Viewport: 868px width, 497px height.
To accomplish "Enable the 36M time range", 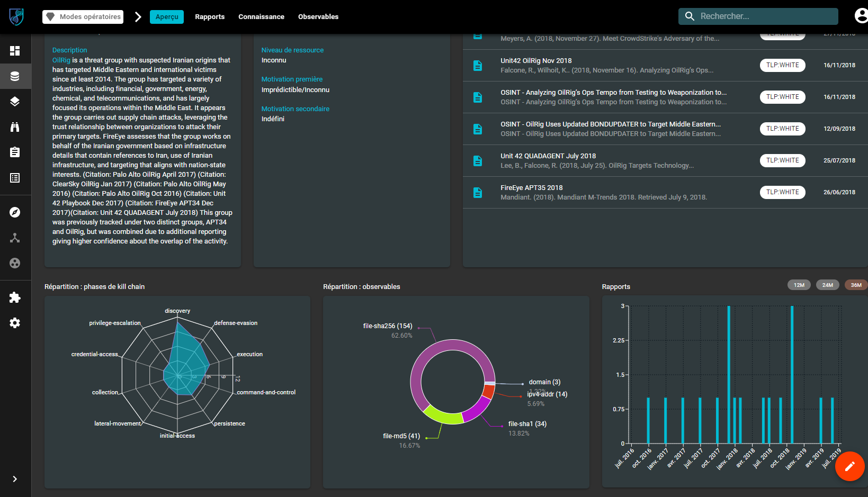I will tap(856, 285).
